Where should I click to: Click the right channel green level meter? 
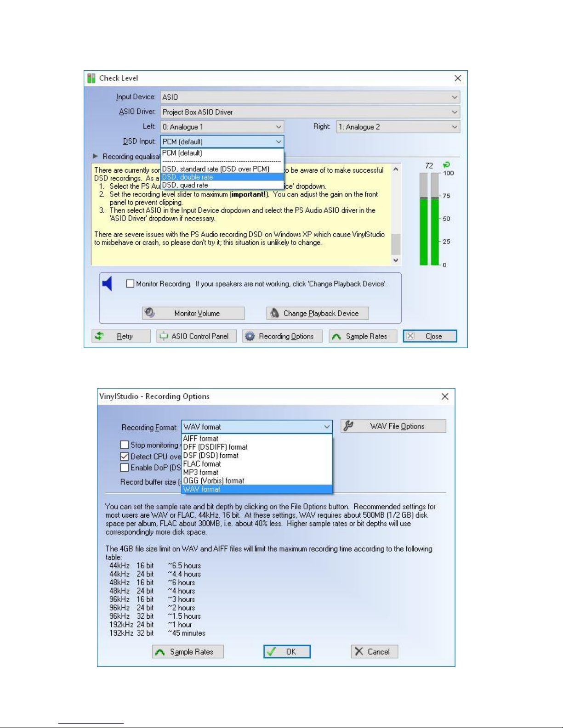pos(435,232)
